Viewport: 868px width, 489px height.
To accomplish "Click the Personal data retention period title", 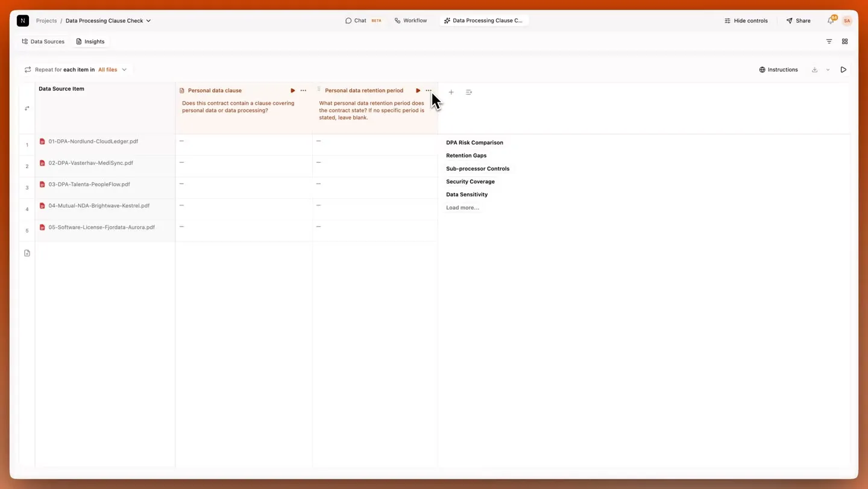I will coord(364,90).
